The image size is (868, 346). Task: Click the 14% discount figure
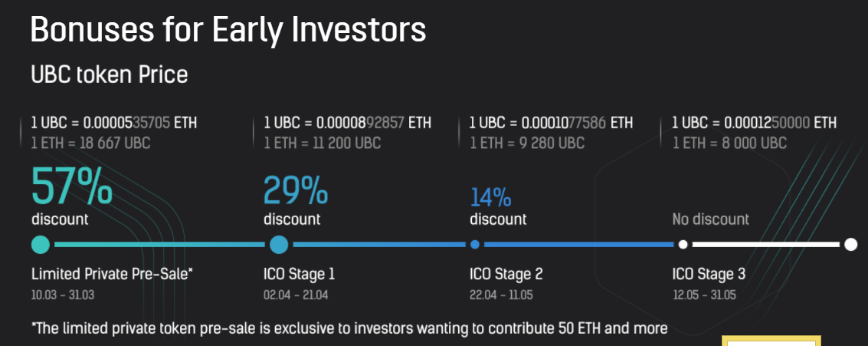click(490, 197)
